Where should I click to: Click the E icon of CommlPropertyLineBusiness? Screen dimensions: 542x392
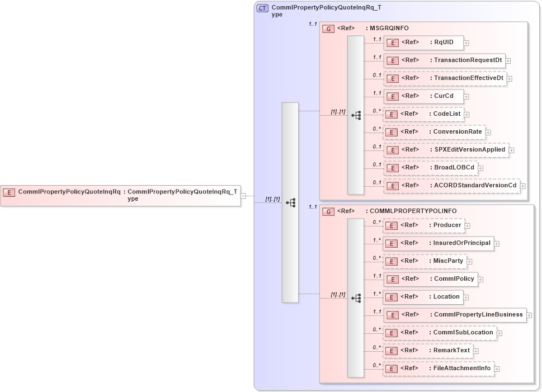pos(392,315)
